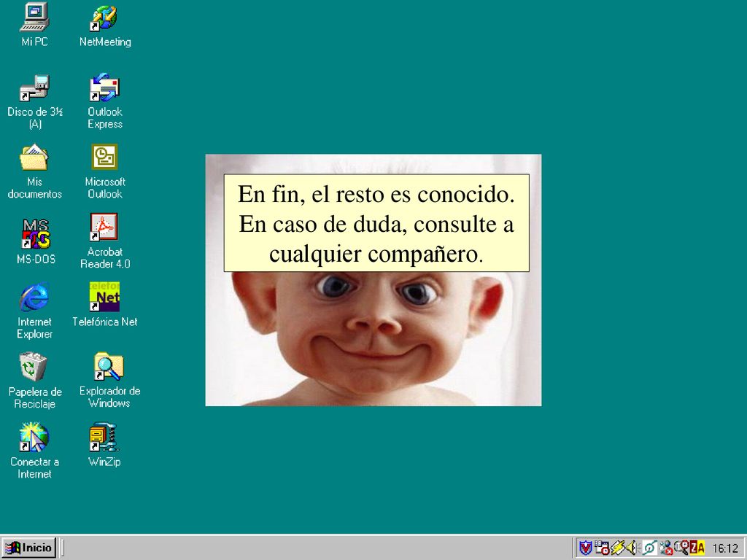The width and height of the screenshot is (747, 560).
Task: Click the ZoneAlarm ZA tray icon
Action: point(697,548)
